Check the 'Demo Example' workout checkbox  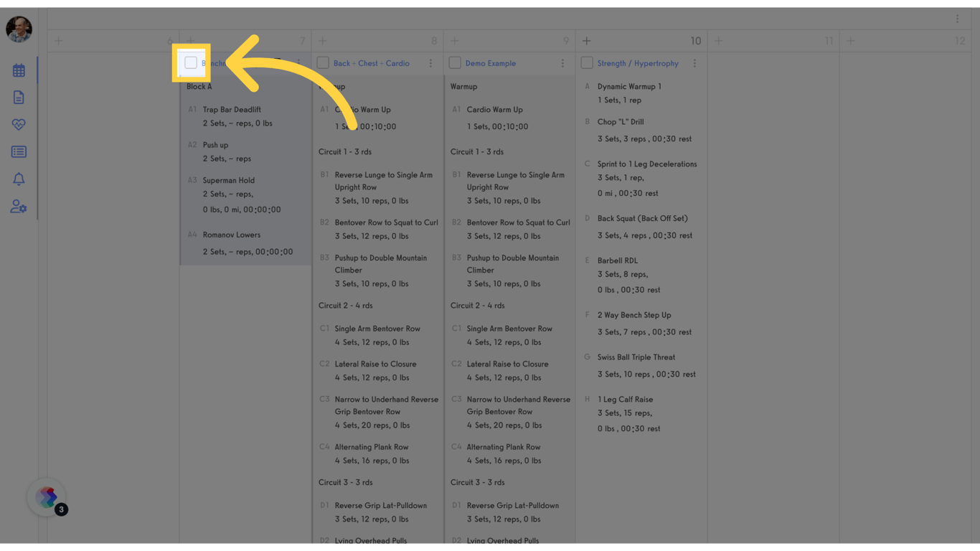(x=455, y=63)
